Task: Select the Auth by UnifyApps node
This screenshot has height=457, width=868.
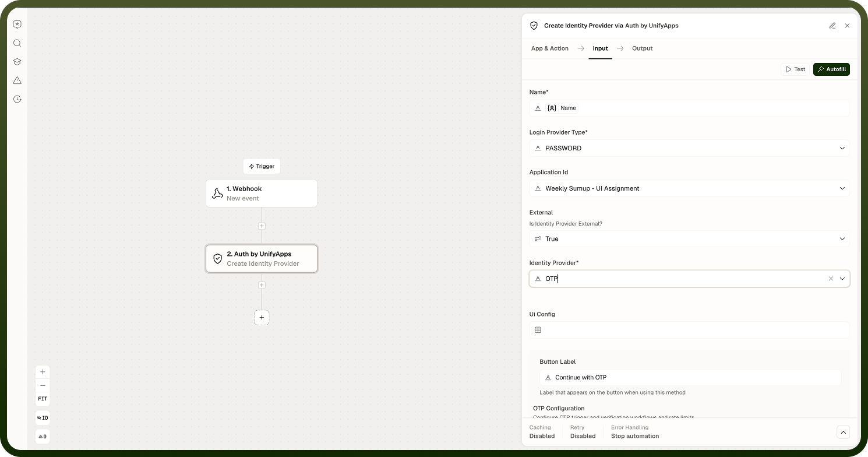Action: [x=262, y=259]
